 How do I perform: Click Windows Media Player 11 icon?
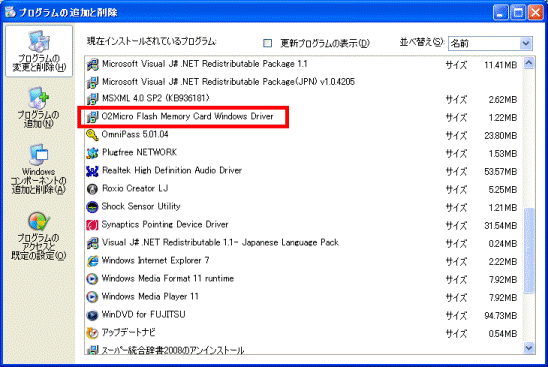[92, 297]
